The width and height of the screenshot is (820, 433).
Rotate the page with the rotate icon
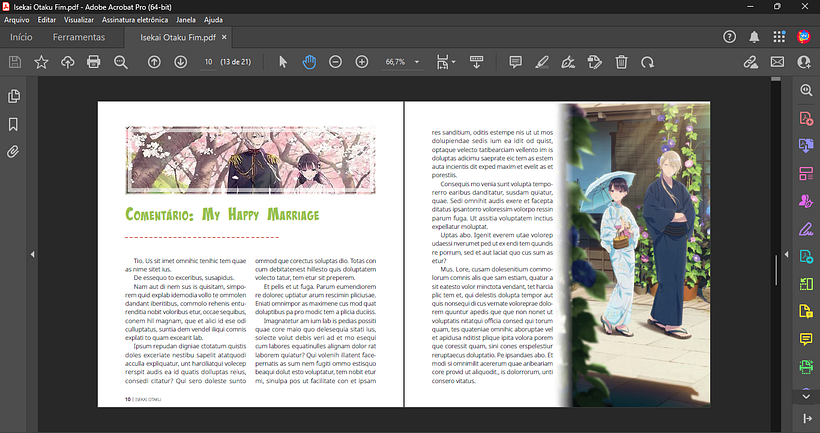(x=647, y=62)
